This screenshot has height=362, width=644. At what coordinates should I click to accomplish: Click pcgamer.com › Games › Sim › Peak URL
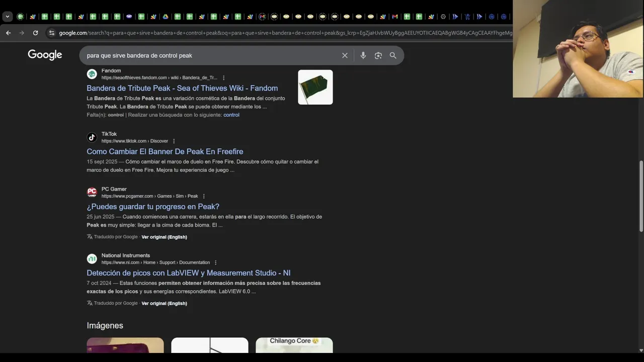coord(150,196)
